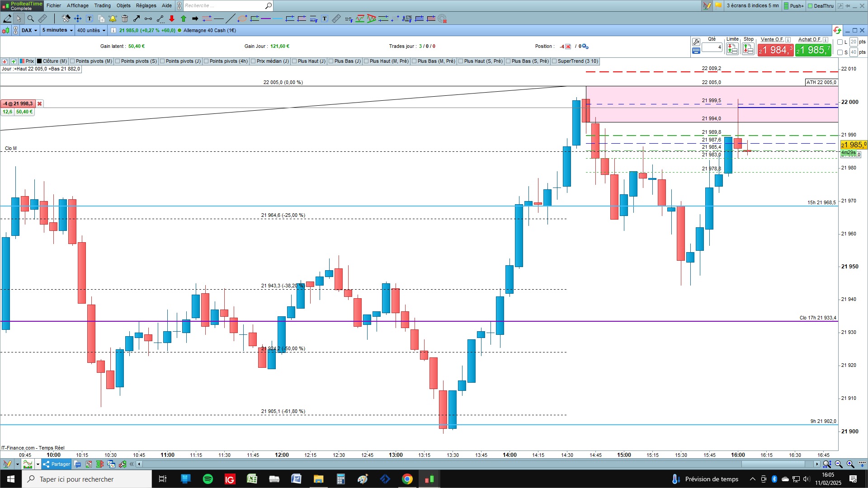Click the trash can delete objects icon
The height and width of the screenshot is (488, 868).
(125, 19)
